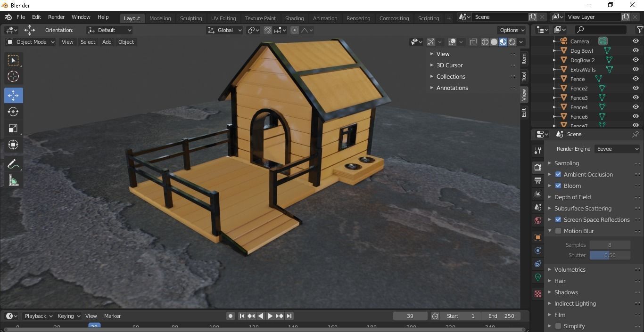Screen dimensions: 644x332
Task: Open the File menu
Action: pyautogui.click(x=21, y=17)
